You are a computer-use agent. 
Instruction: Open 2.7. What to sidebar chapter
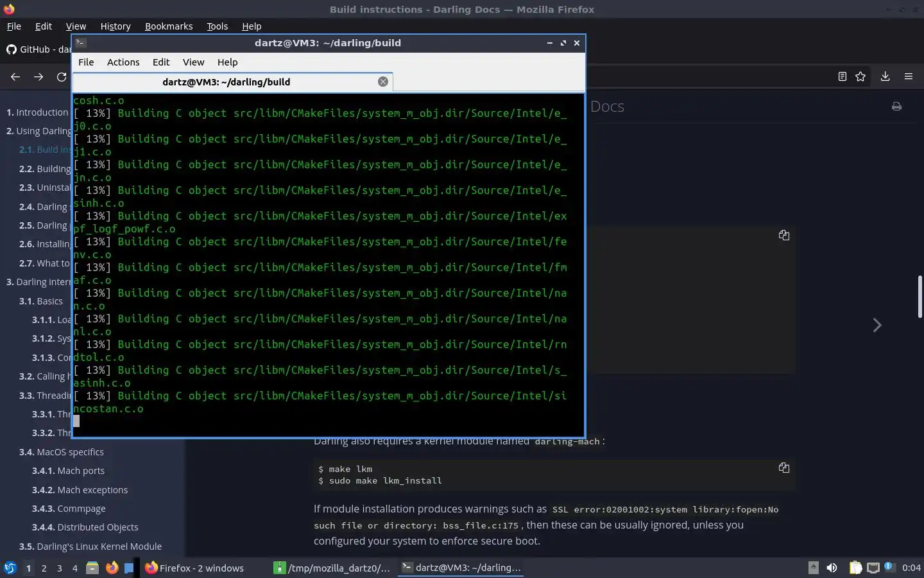[x=45, y=263]
